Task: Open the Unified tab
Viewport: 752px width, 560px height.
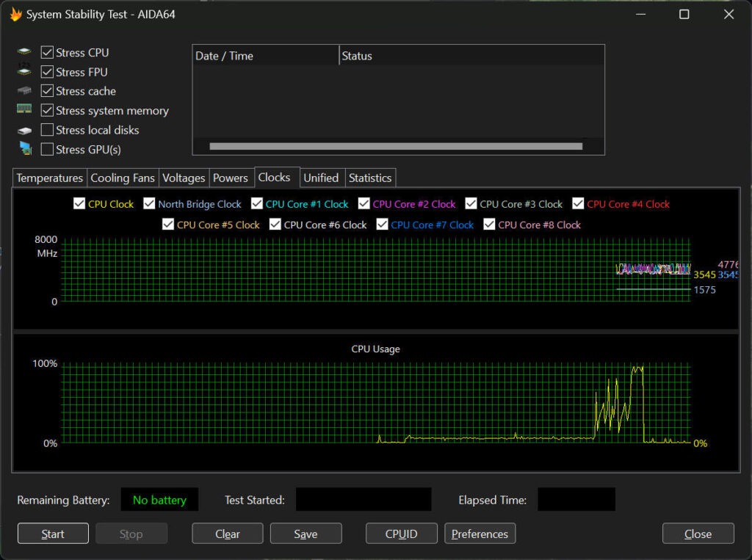Action: [x=322, y=178]
